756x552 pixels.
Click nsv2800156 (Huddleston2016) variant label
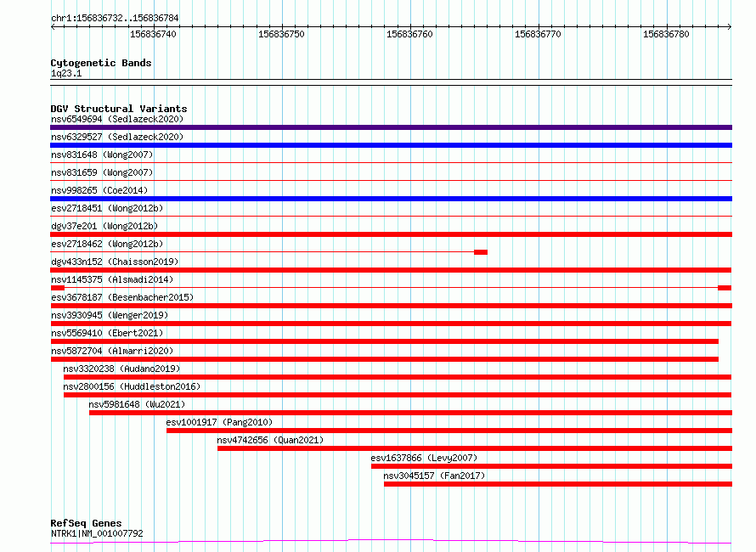[132, 386]
